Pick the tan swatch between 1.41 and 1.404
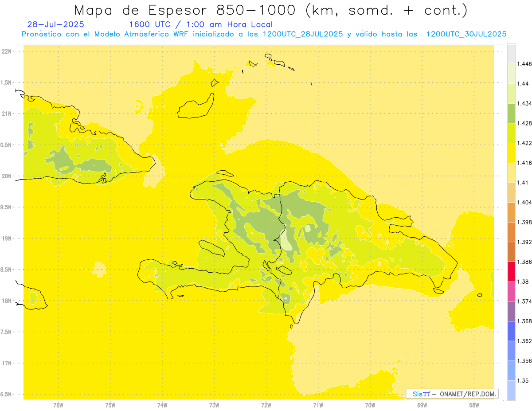Image resolution: width=532 pixels, height=411 pixels. 511,192
